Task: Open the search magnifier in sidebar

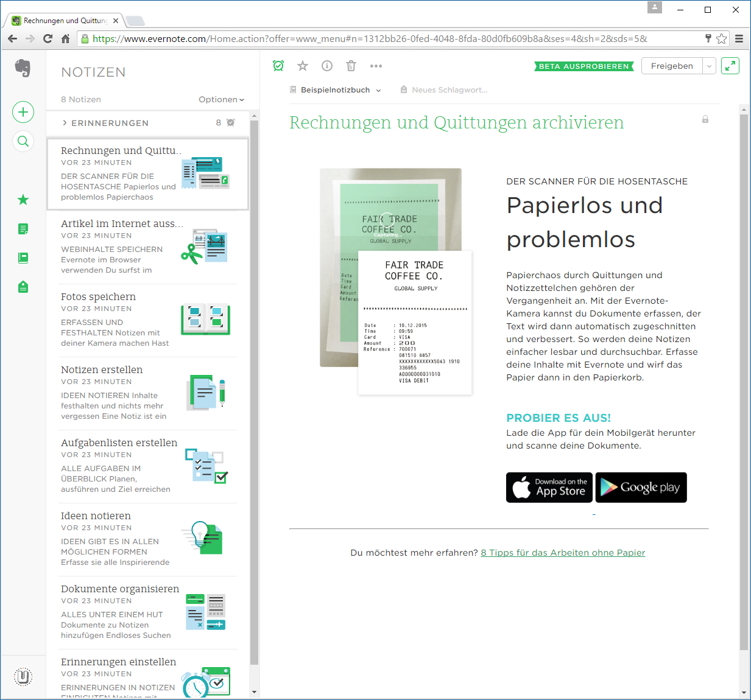Action: click(x=23, y=141)
